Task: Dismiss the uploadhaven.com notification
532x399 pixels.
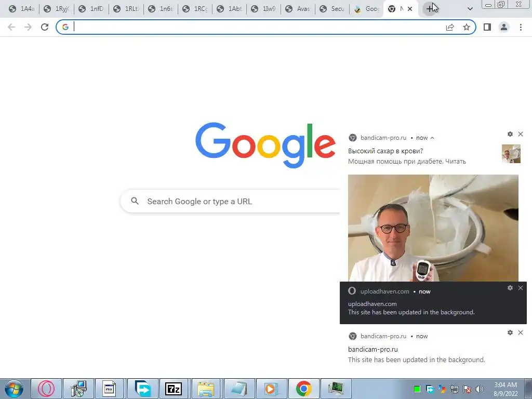Action: [521, 288]
